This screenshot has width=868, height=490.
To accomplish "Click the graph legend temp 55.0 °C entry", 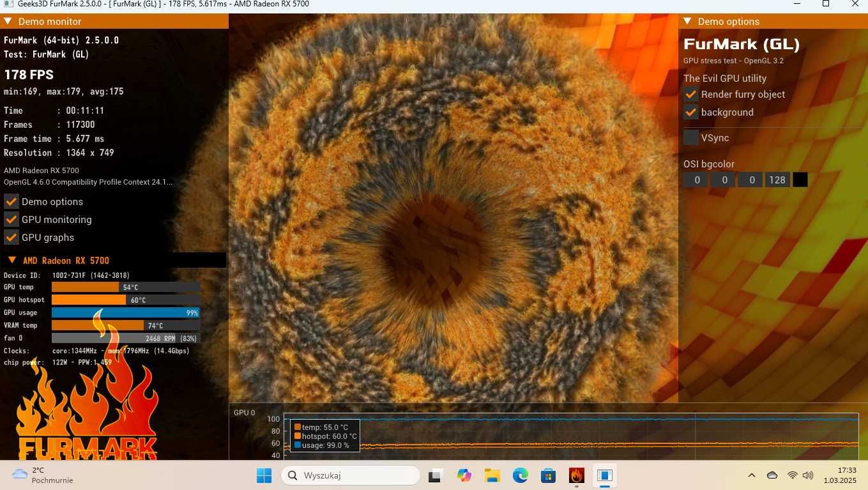I will [321, 427].
